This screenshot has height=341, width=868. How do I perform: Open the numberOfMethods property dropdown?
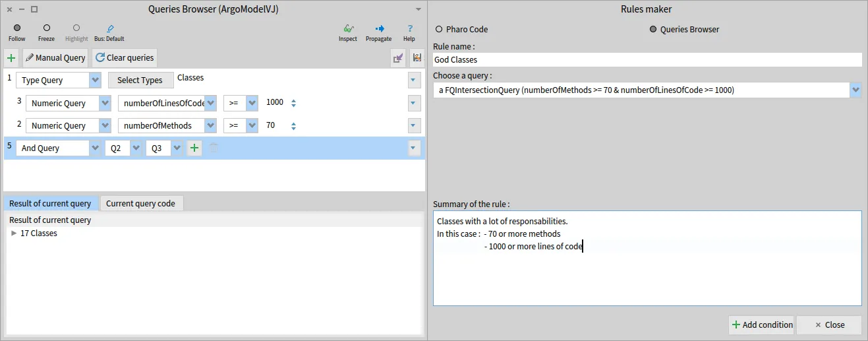[211, 126]
